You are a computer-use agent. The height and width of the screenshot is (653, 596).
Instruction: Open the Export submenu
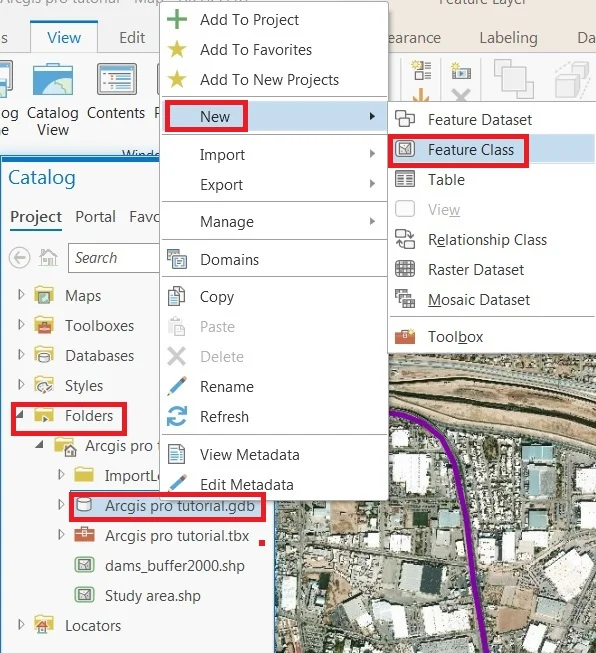click(x=274, y=184)
